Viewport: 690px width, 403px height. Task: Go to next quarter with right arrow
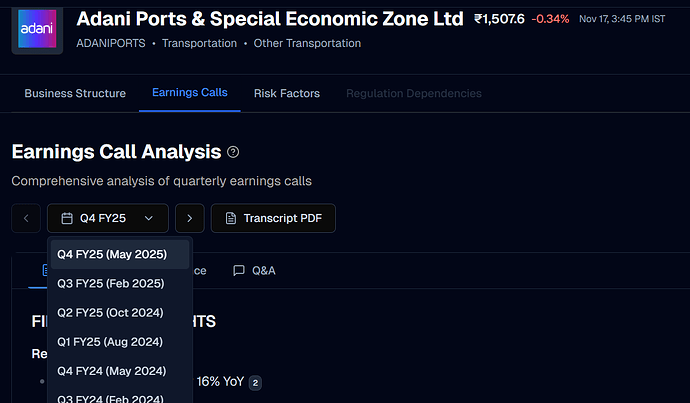tap(190, 218)
